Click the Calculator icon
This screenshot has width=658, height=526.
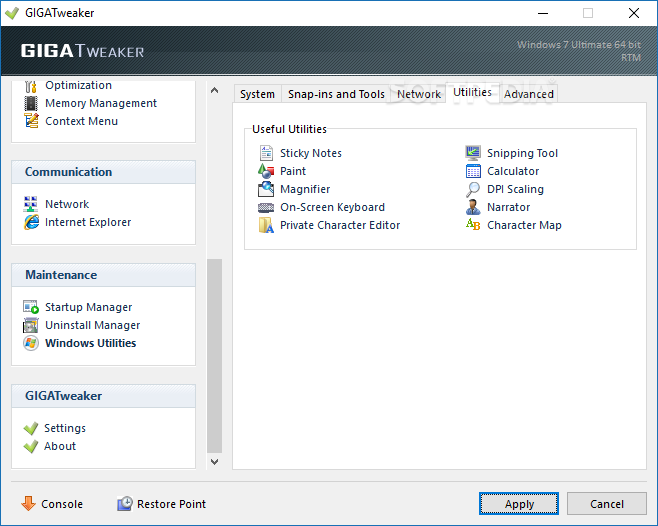point(473,171)
